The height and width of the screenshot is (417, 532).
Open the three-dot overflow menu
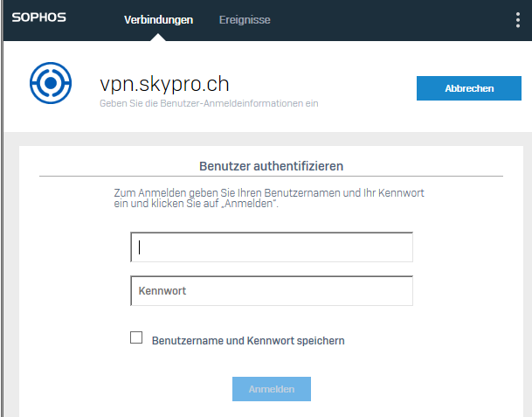click(518, 20)
